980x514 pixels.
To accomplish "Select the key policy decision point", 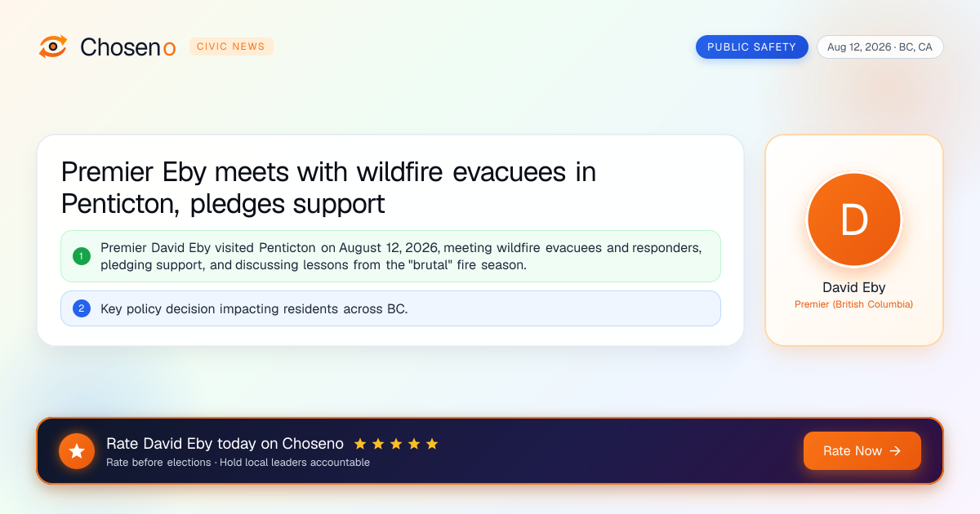I will click(390, 308).
